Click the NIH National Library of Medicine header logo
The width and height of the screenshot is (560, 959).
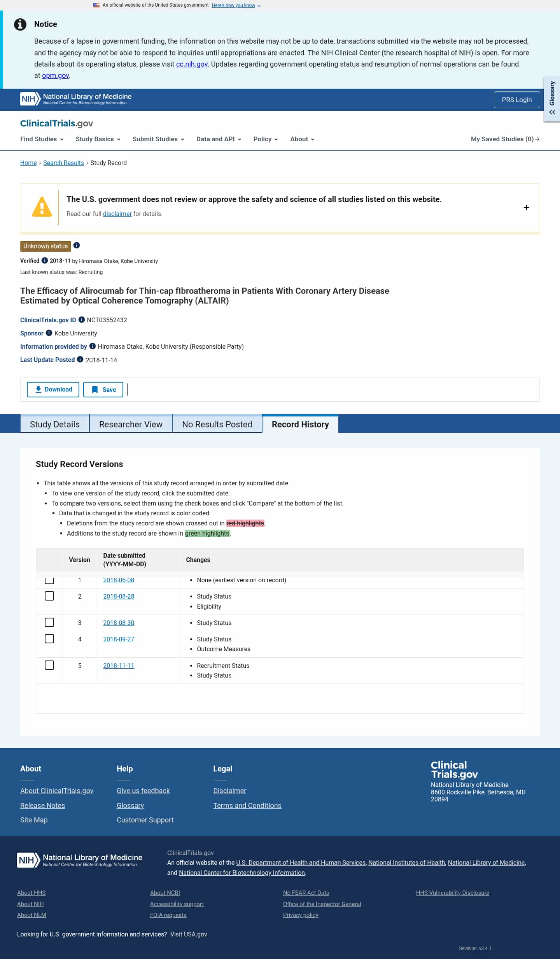(76, 99)
